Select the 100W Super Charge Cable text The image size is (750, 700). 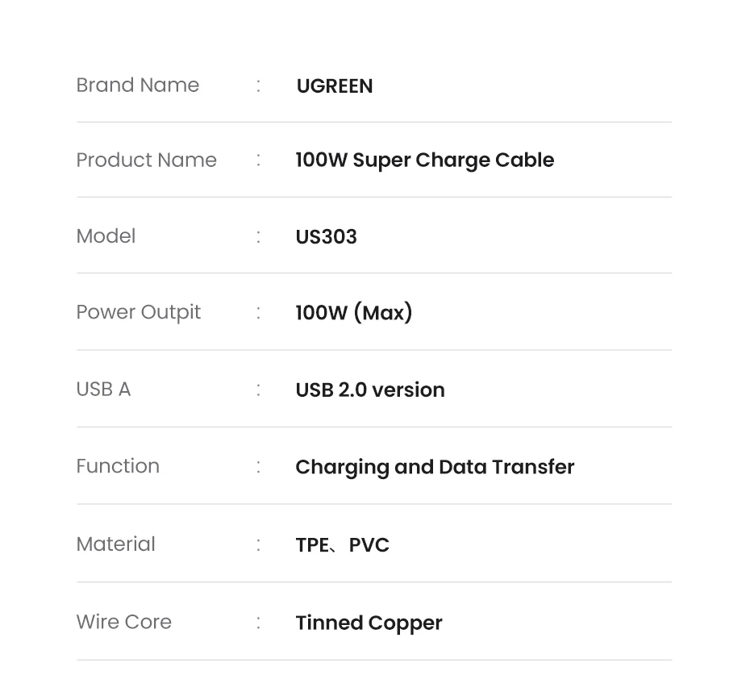(x=424, y=160)
